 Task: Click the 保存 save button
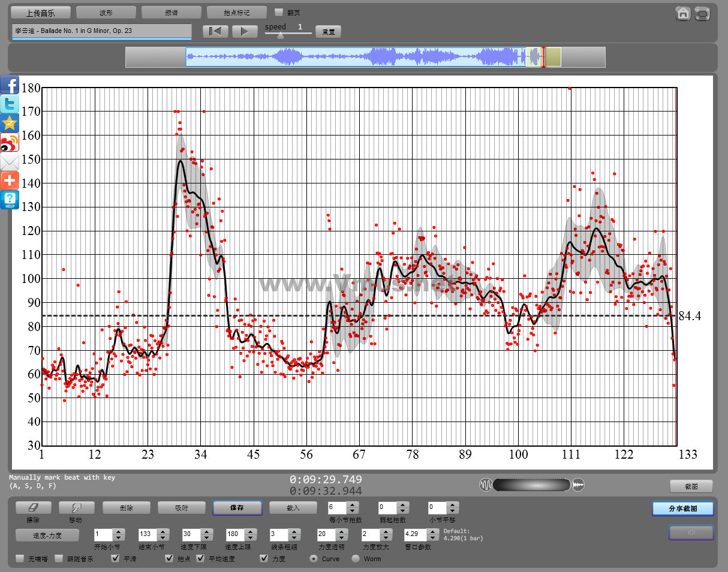(x=237, y=508)
